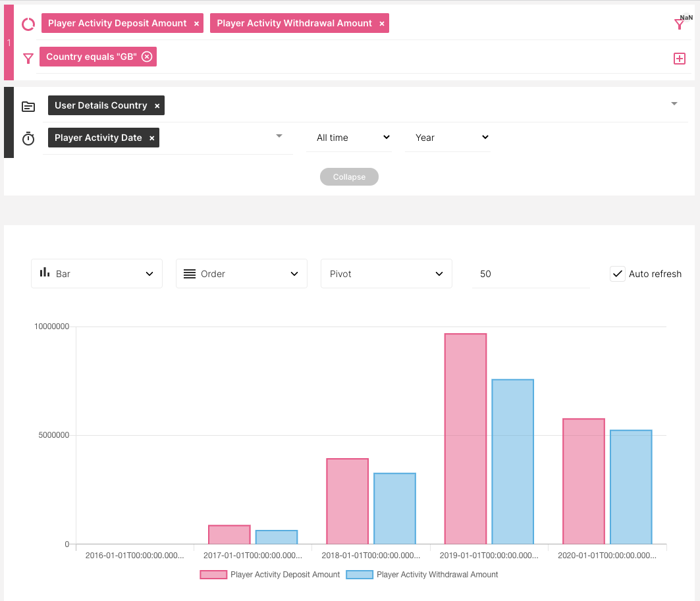The width and height of the screenshot is (700, 601).
Task: Click the row limit field showing 50
Action: click(530, 274)
